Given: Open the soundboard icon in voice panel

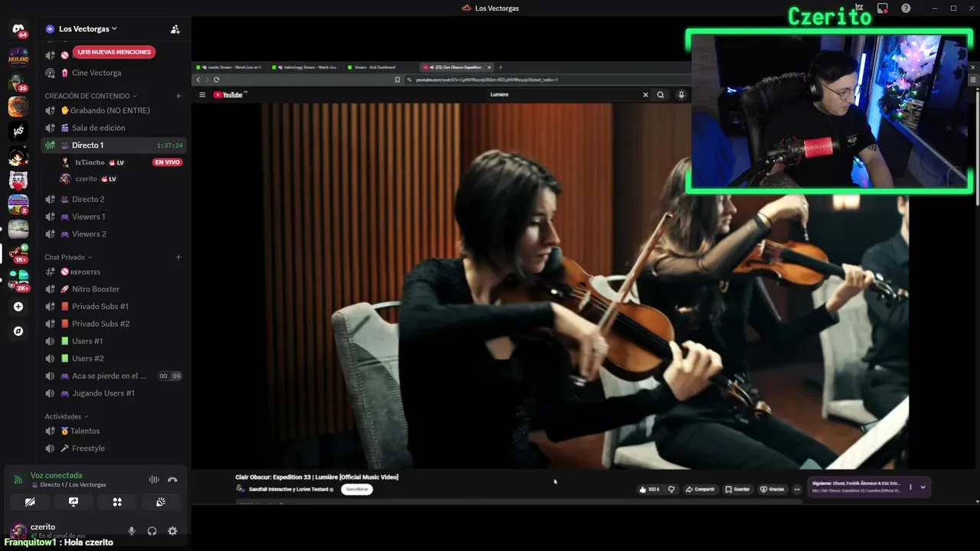Looking at the screenshot, I should (161, 502).
